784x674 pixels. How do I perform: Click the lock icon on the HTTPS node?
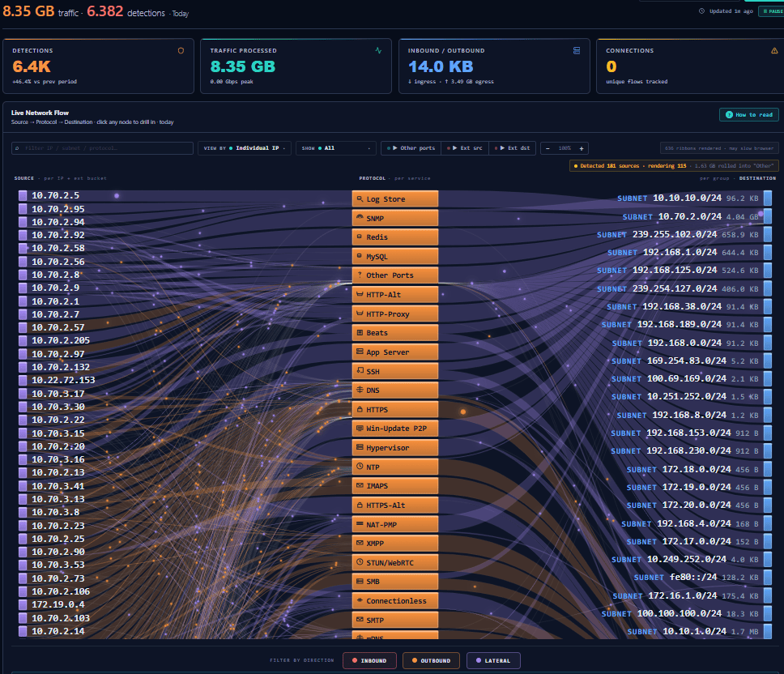[x=360, y=409]
